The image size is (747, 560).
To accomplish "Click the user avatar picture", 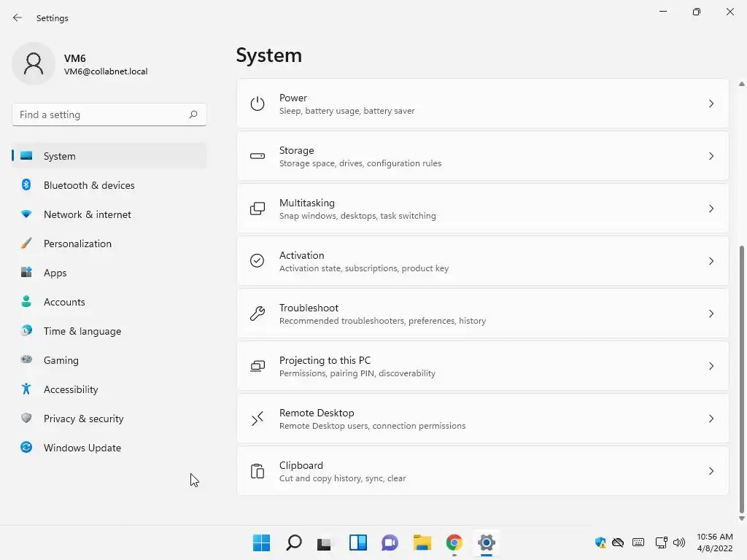I will [34, 63].
